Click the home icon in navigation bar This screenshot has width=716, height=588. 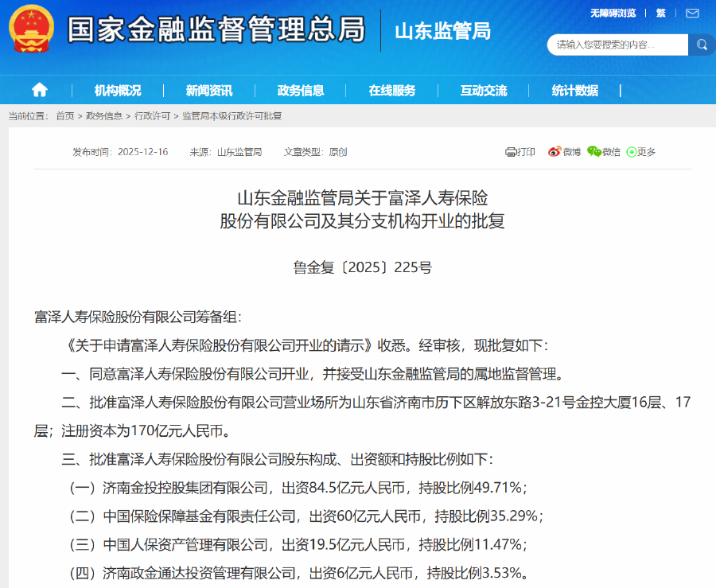(39, 90)
